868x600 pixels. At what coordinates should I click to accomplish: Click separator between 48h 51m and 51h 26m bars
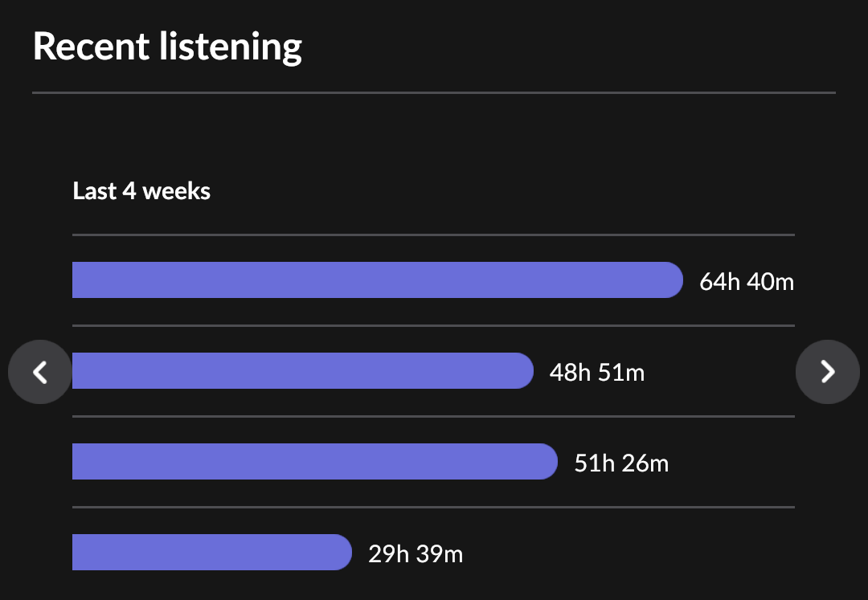[433, 417]
